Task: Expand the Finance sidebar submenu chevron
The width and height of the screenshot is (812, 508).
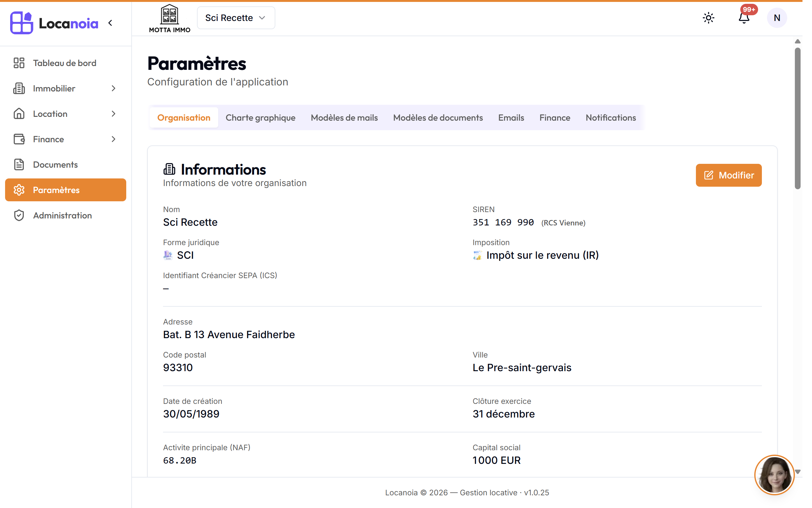Action: 114,139
